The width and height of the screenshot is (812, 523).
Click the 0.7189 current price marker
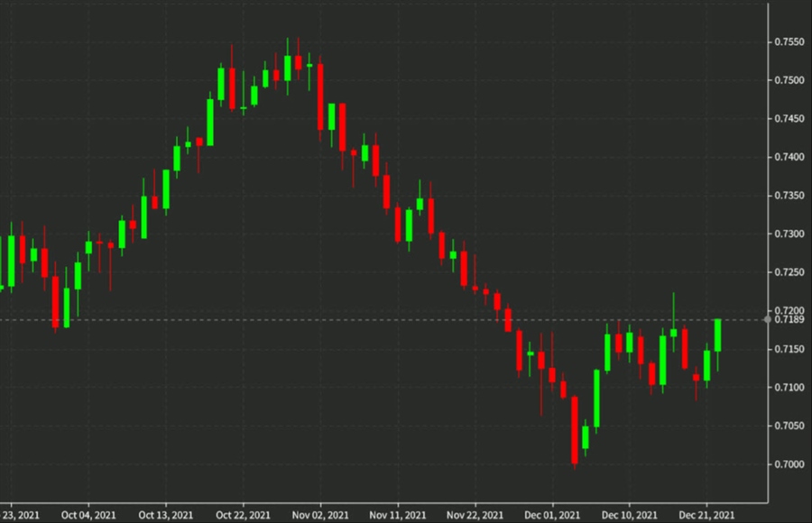tap(789, 317)
